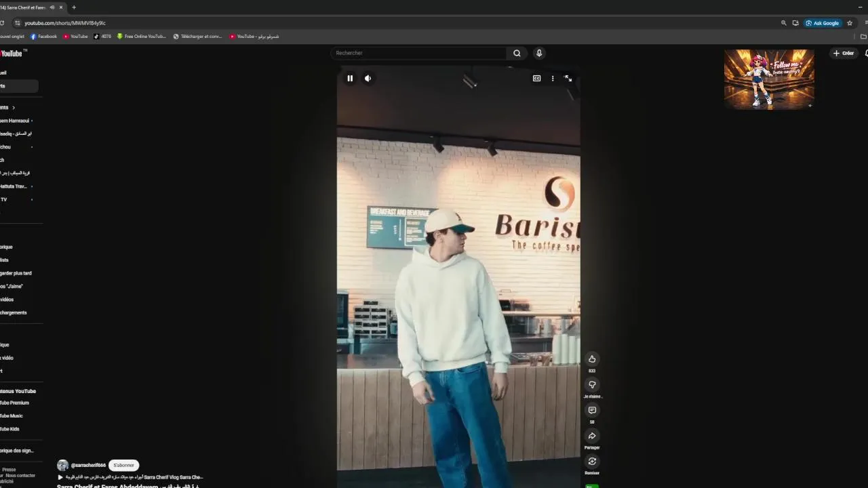Click the search magnifier button
868x488 pixels.
[x=517, y=53]
